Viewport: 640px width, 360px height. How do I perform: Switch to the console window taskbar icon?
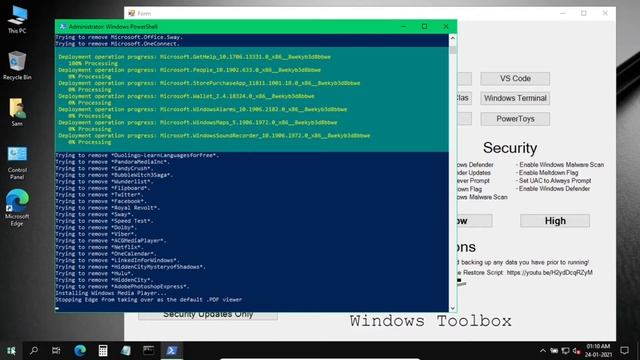coord(149,351)
